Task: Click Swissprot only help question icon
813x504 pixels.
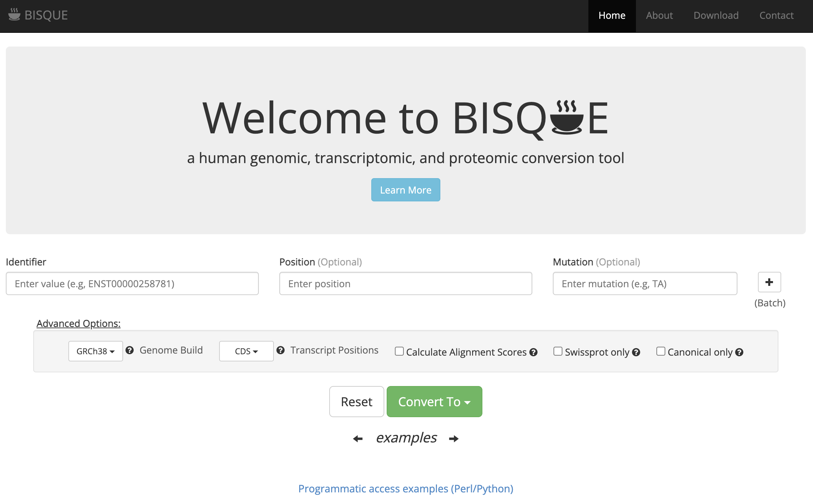Action: (x=636, y=352)
